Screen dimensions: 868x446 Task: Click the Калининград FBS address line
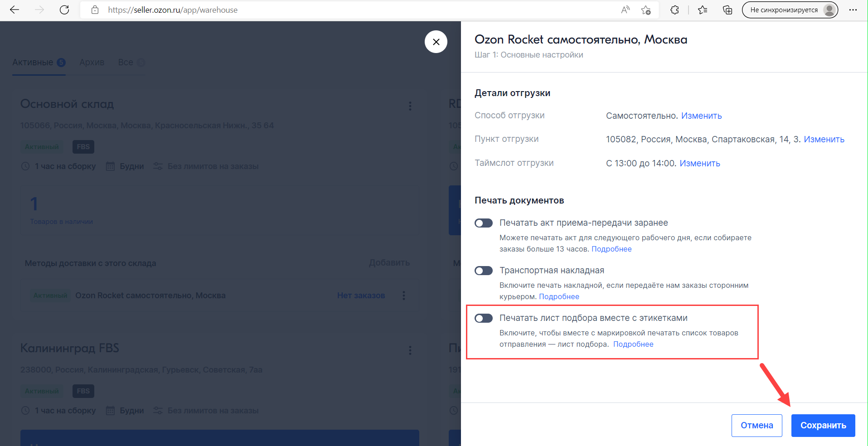141,370
